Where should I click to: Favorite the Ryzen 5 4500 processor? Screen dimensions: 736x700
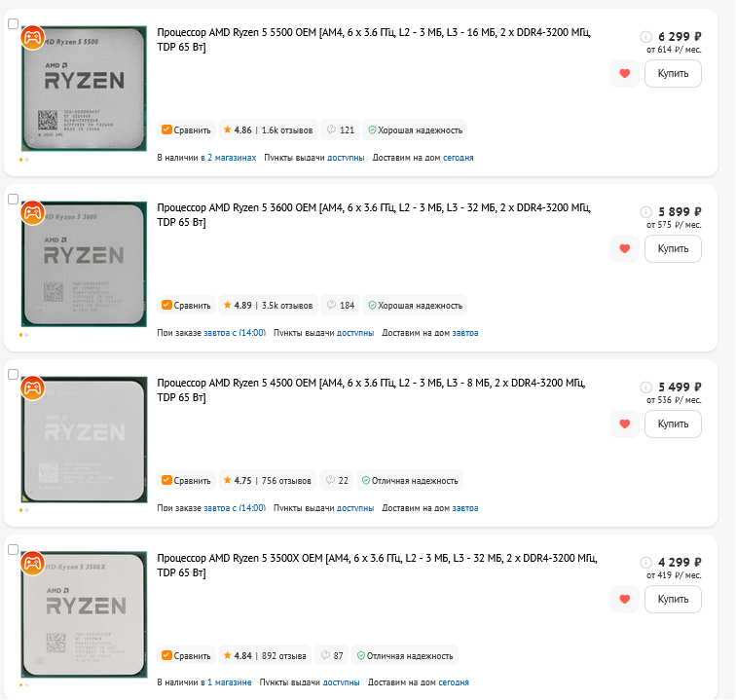click(625, 424)
